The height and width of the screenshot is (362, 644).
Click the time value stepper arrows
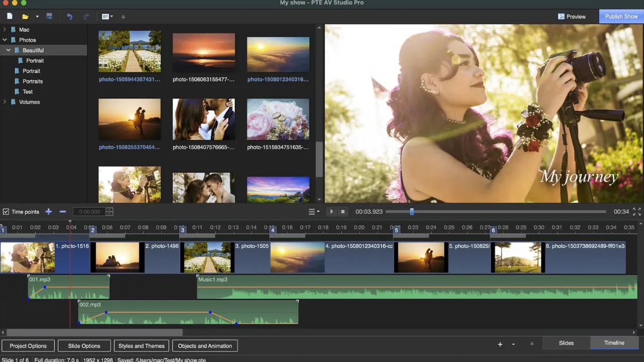(109, 212)
